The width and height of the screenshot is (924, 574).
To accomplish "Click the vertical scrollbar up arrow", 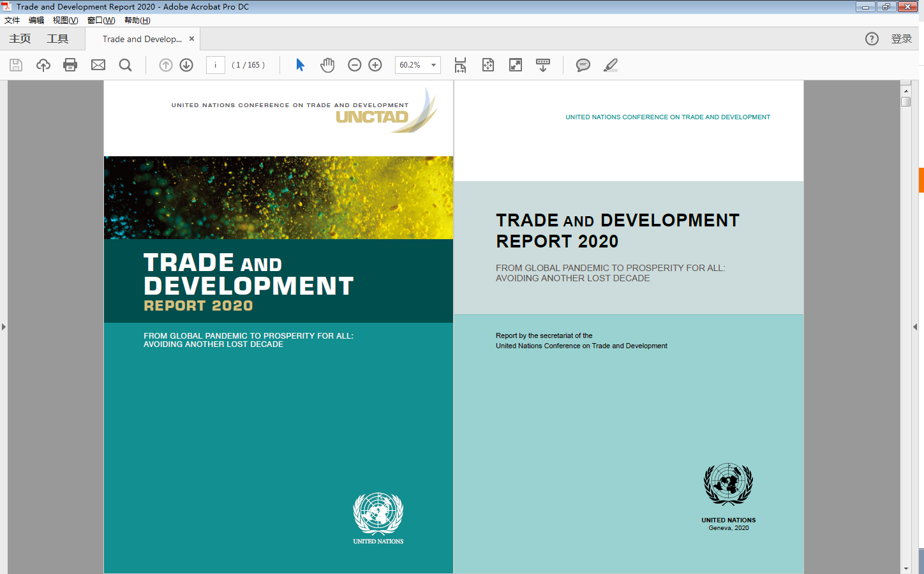I will coord(906,91).
